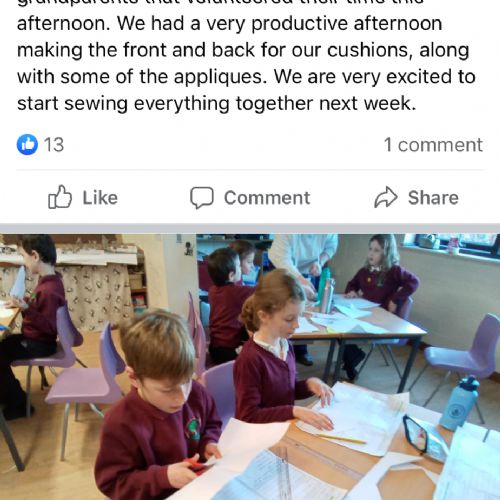Click the glasses case on the table

pos(423,437)
